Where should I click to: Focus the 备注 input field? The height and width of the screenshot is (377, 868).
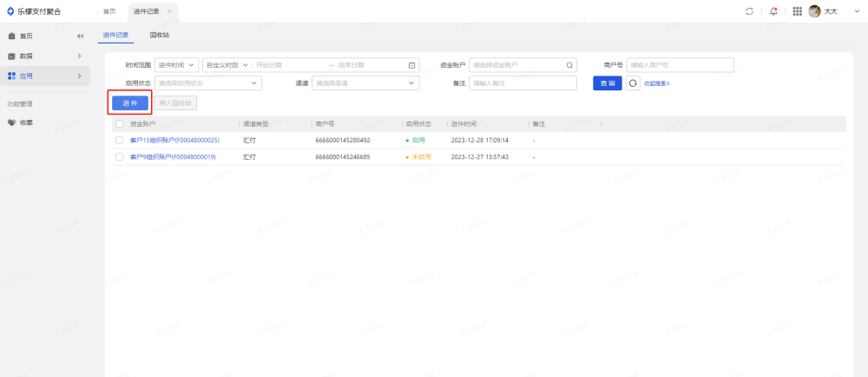coord(523,83)
